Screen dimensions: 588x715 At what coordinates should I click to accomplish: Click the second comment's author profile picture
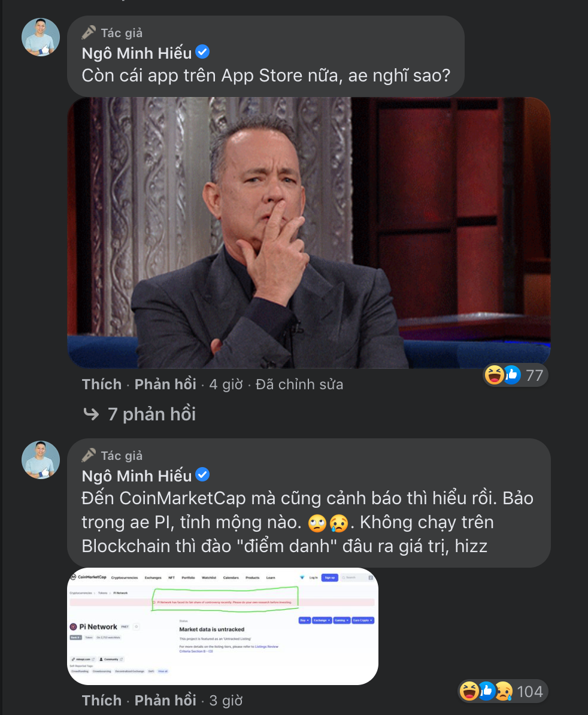(41, 460)
